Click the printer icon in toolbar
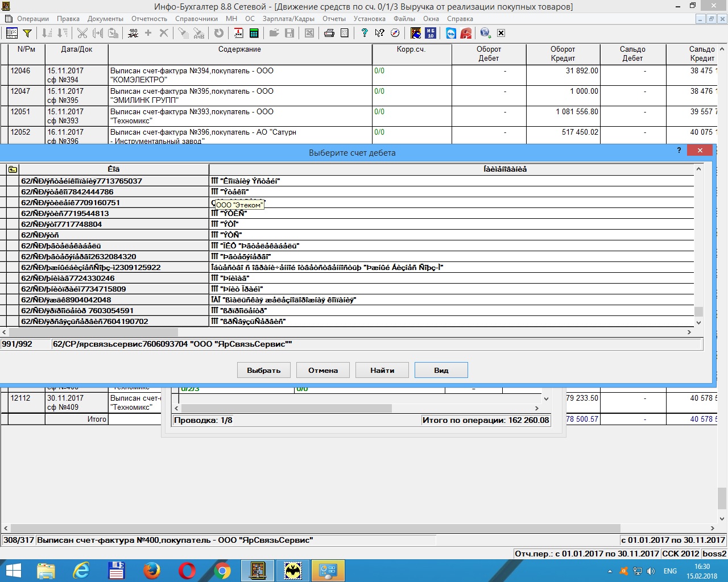Screen dimensions: 728x582 click(x=329, y=33)
